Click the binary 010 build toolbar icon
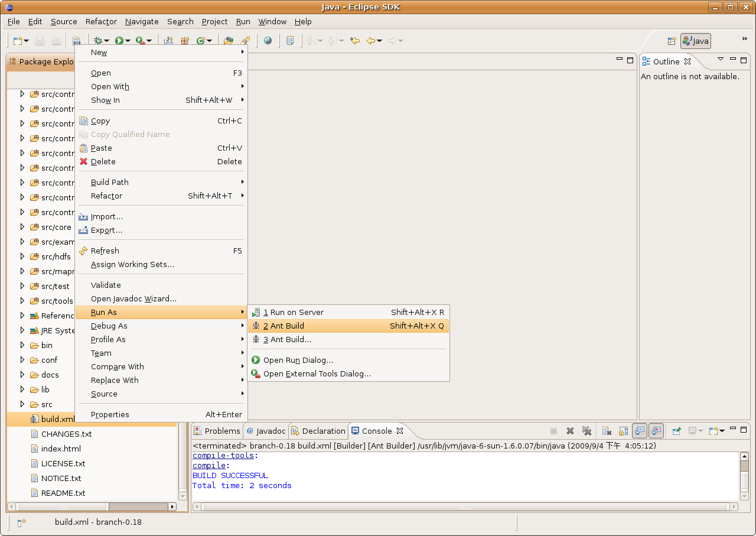This screenshot has height=536, width=756. [76, 41]
